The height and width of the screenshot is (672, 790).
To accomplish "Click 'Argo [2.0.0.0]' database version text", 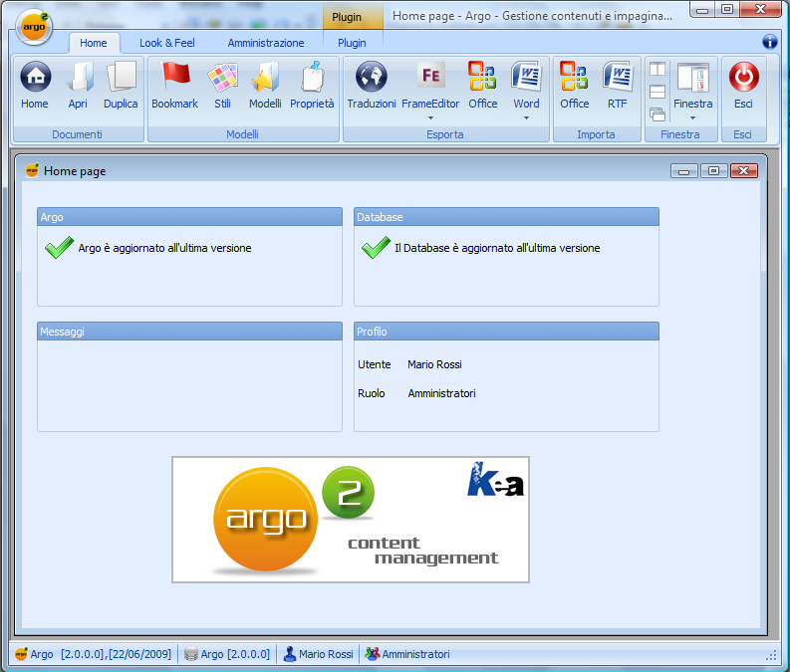I will click(235, 654).
